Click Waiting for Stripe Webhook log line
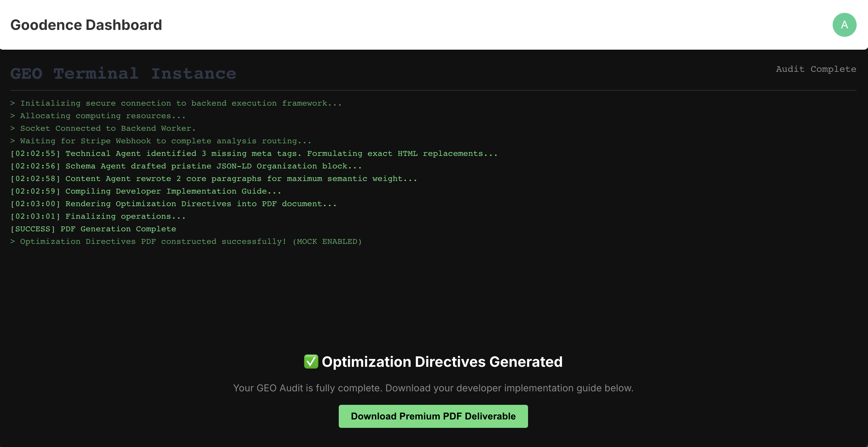This screenshot has width=868, height=447. click(161, 141)
